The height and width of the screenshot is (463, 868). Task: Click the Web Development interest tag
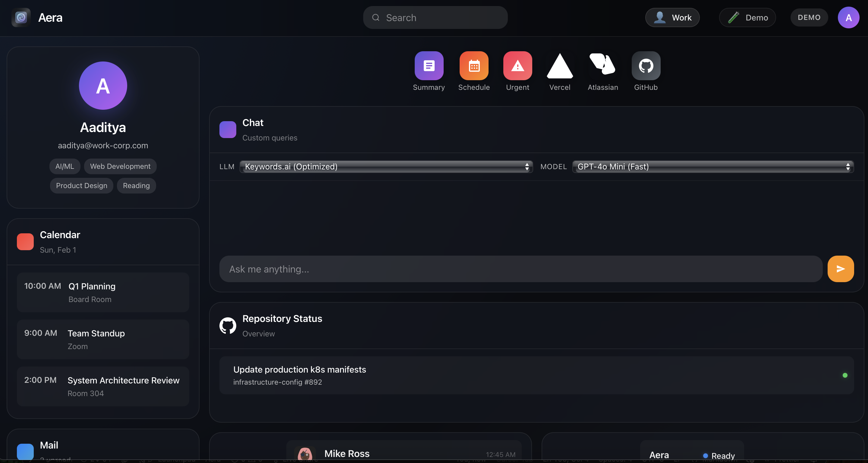120,166
